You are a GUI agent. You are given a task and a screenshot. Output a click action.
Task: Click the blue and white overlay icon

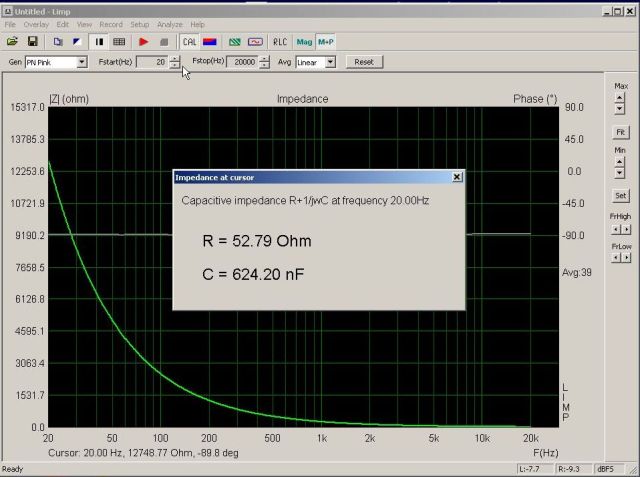(77, 42)
